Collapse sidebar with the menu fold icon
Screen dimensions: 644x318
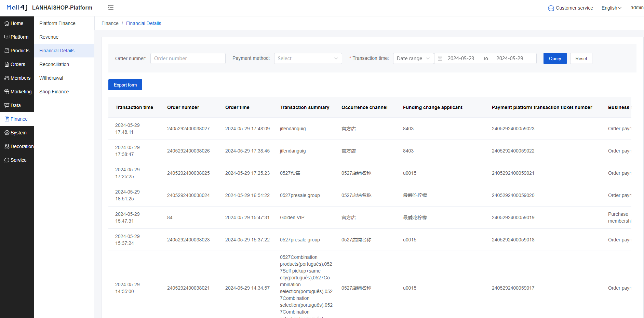111,7
